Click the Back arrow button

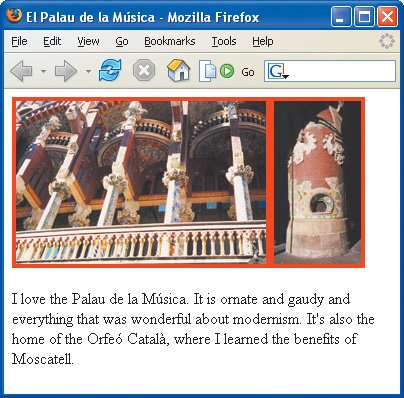click(x=22, y=71)
